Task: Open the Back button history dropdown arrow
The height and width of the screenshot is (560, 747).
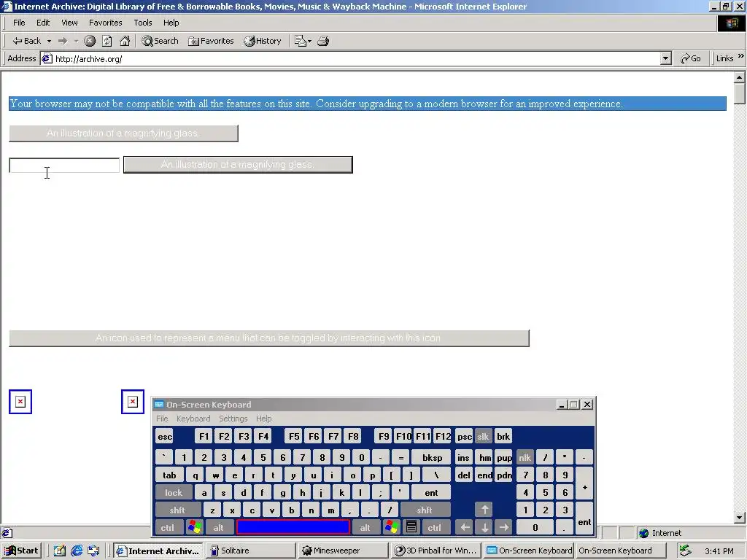Action: click(49, 41)
